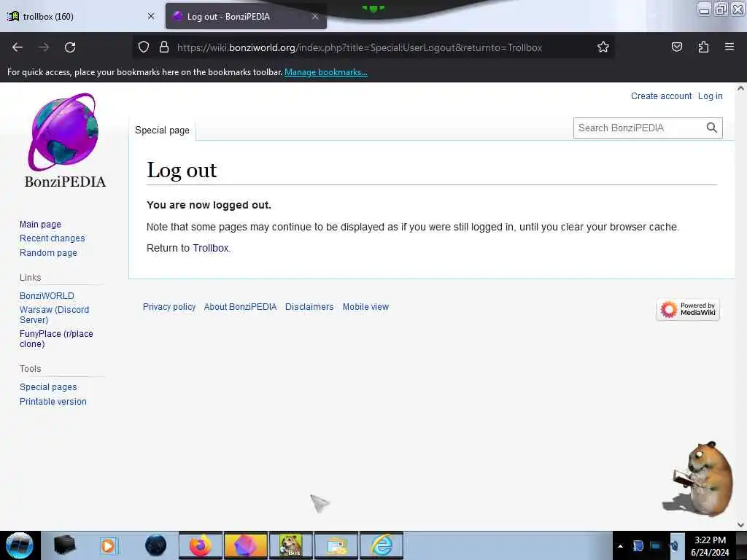Viewport: 747px width, 560px height.
Task: Open the tracking protection shield icon
Action: [x=144, y=47]
